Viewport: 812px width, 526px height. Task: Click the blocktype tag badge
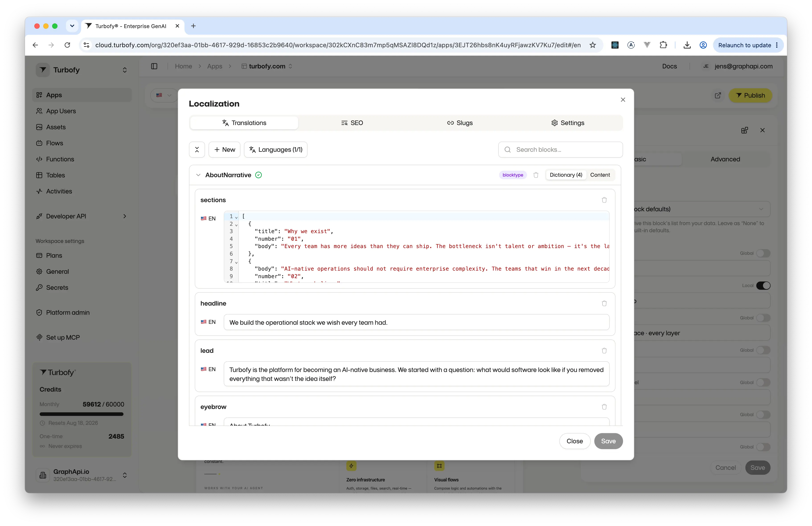click(513, 175)
